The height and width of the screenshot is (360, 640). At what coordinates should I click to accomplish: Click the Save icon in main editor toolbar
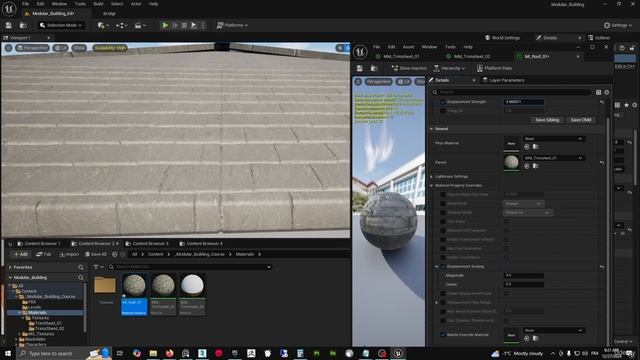pos(9,25)
